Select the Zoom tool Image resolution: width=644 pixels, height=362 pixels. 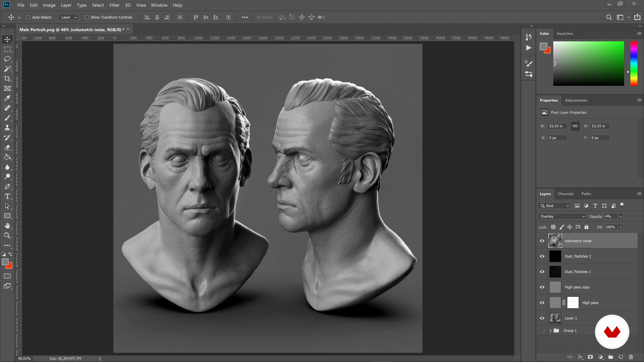(x=7, y=235)
